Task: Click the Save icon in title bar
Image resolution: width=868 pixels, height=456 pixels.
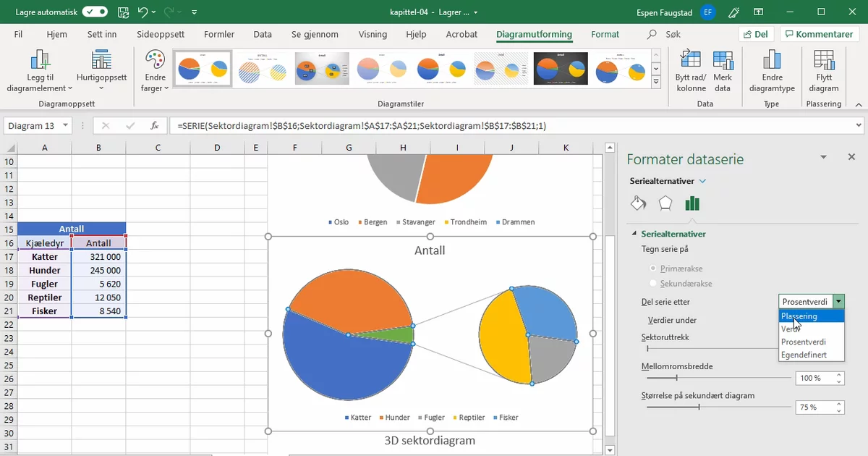Action: [x=123, y=12]
